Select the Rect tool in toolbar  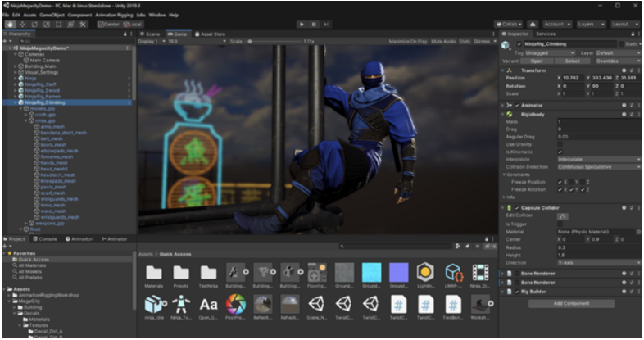coord(59,25)
